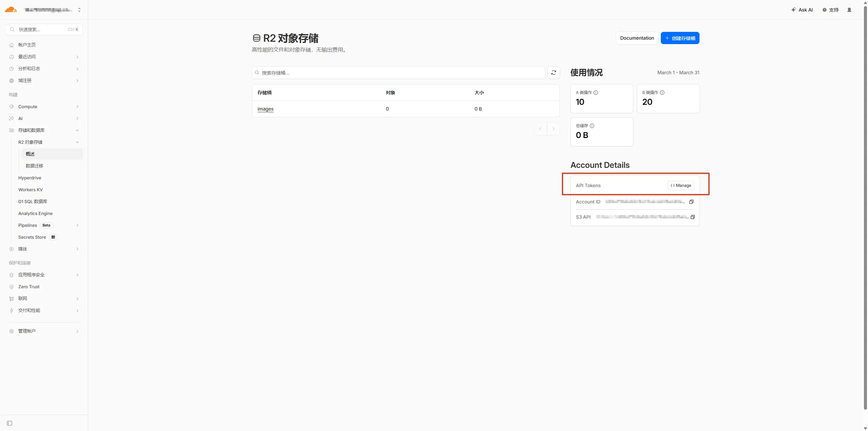Open the images bucket link
Image resolution: width=868 pixels, height=431 pixels.
[x=265, y=109]
